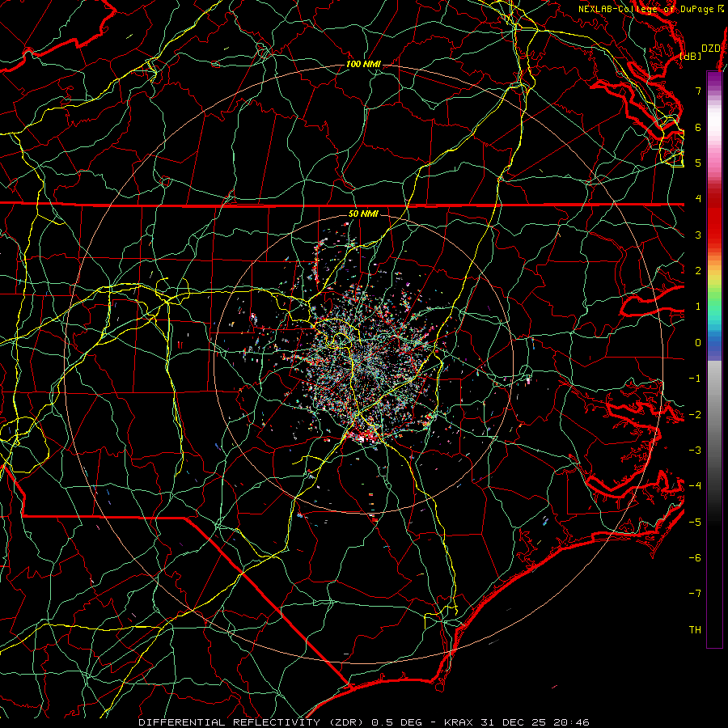Select the "1" value on the color scale
The width and height of the screenshot is (728, 728).
[x=698, y=307]
